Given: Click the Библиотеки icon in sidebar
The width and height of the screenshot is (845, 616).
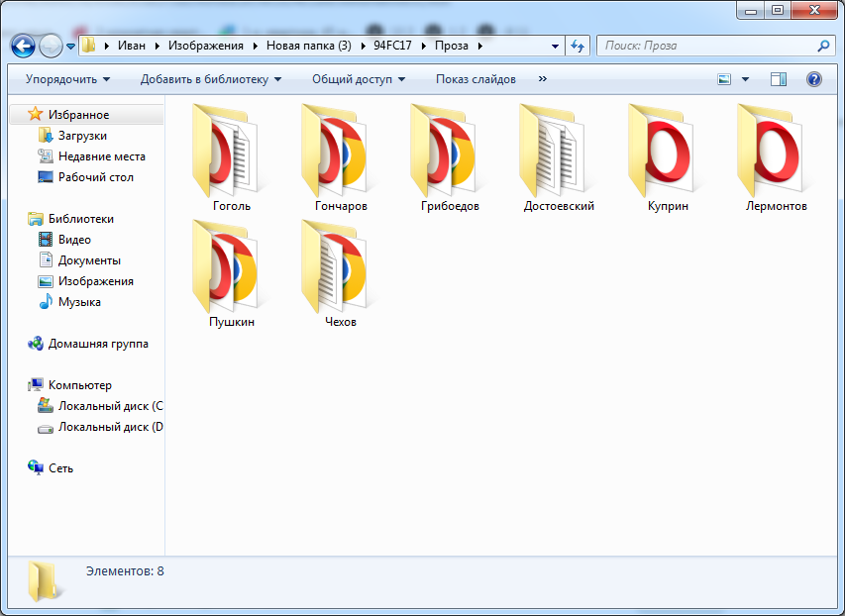Looking at the screenshot, I should 36,219.
